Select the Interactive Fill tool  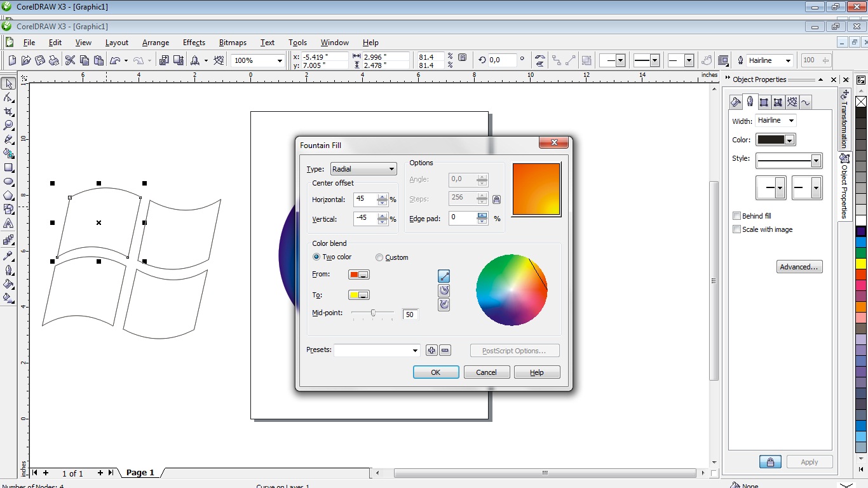[8, 297]
